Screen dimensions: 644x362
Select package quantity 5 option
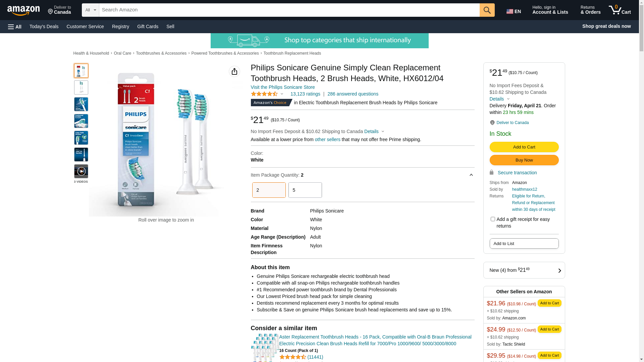305,190
